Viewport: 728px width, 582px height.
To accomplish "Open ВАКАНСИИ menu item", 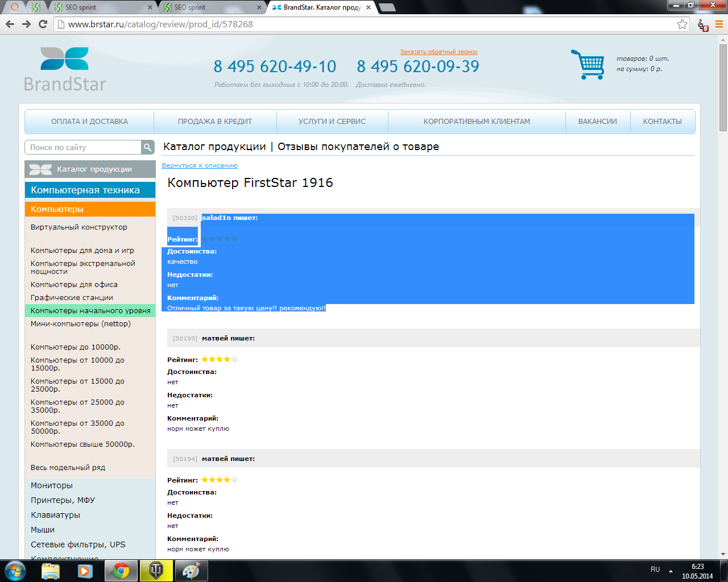I will point(598,122).
